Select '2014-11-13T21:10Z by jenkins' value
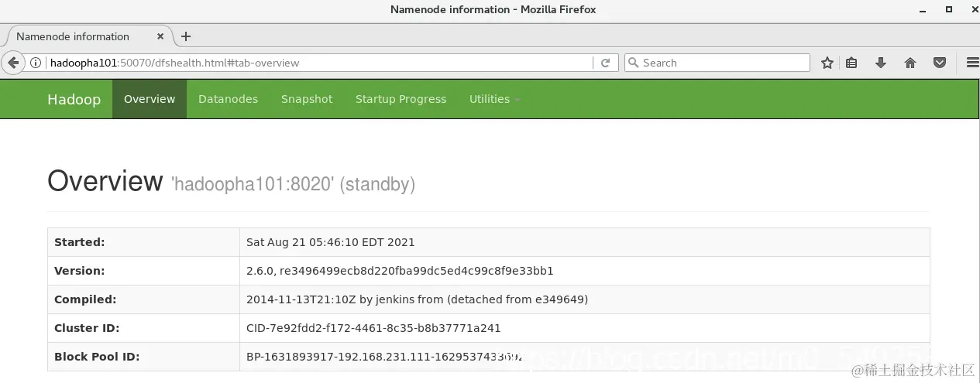This screenshot has height=383, width=980. tap(417, 299)
